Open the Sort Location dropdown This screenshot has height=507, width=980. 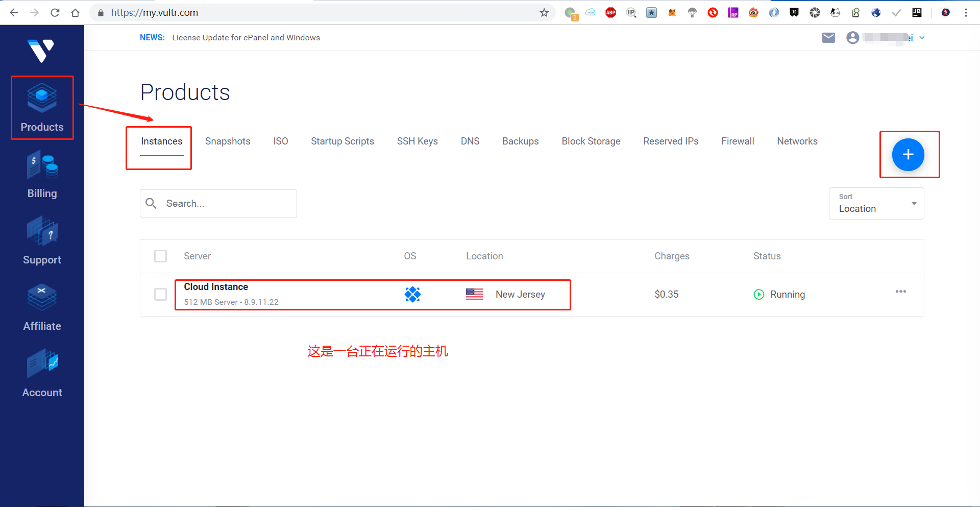(876, 203)
